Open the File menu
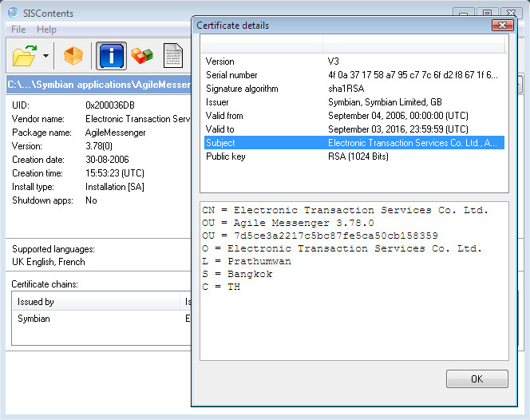The image size is (530, 420). coord(18,30)
